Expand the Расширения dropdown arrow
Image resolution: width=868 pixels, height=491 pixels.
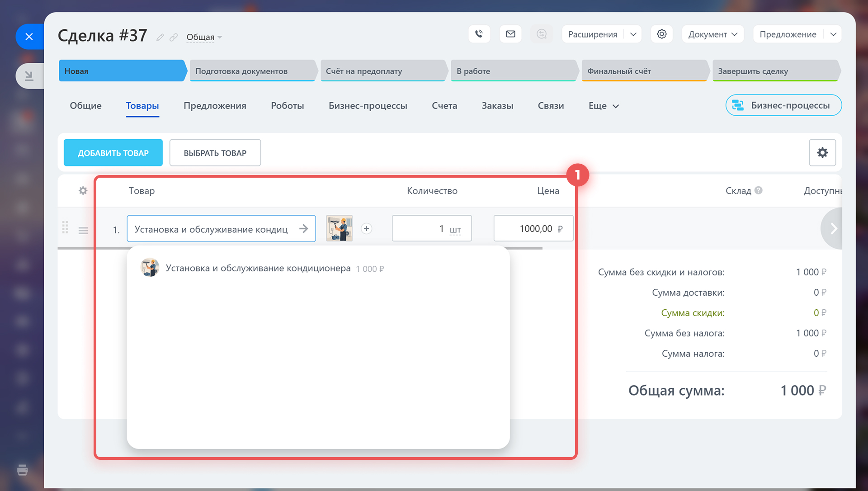[x=633, y=34]
